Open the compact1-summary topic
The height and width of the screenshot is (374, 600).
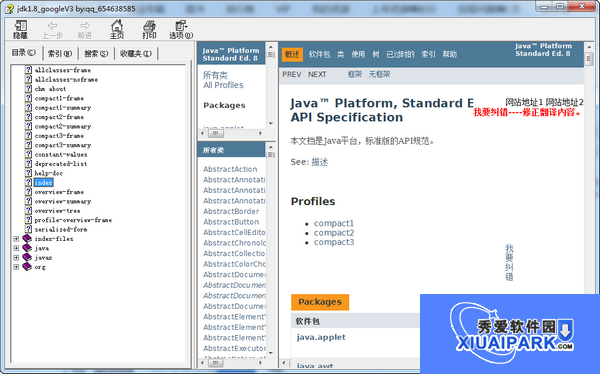[x=63, y=108]
